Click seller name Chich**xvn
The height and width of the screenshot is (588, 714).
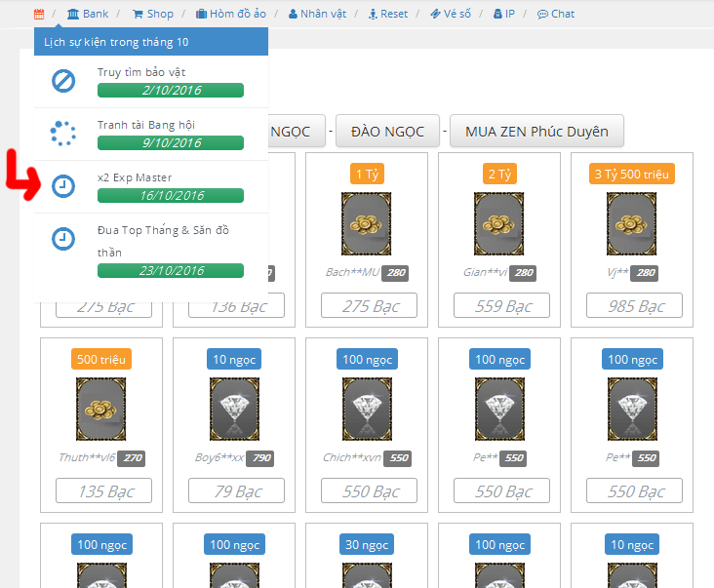click(352, 457)
